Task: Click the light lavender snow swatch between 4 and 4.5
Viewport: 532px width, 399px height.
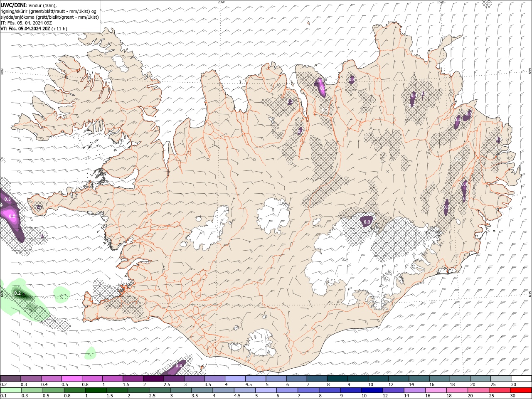Action: coord(235,379)
